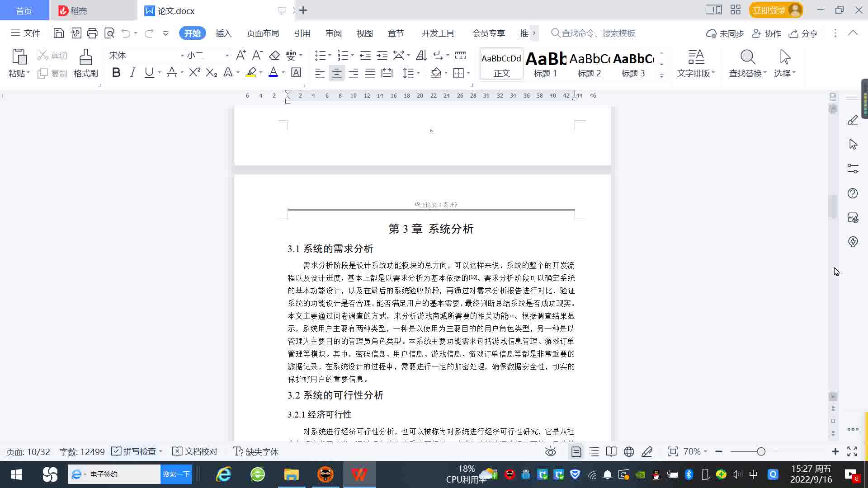Toggle left text alignment
Viewport: 868px width, 488px height.
[320, 73]
